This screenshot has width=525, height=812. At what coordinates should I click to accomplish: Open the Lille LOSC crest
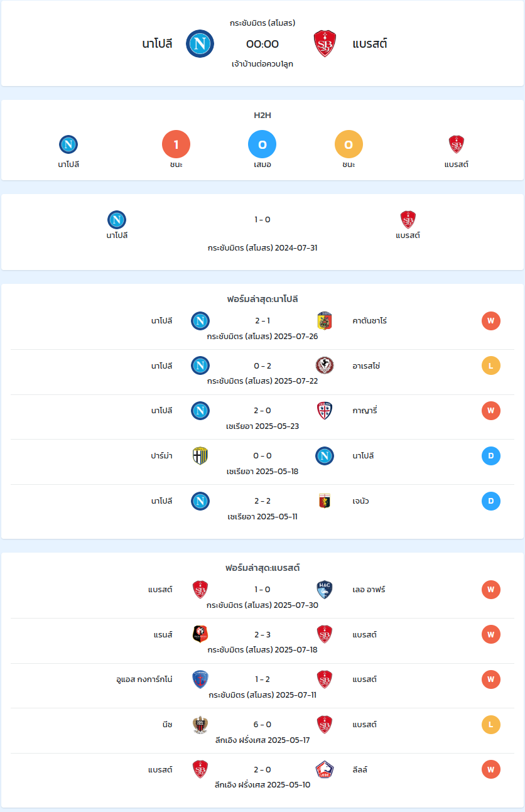[x=325, y=769]
